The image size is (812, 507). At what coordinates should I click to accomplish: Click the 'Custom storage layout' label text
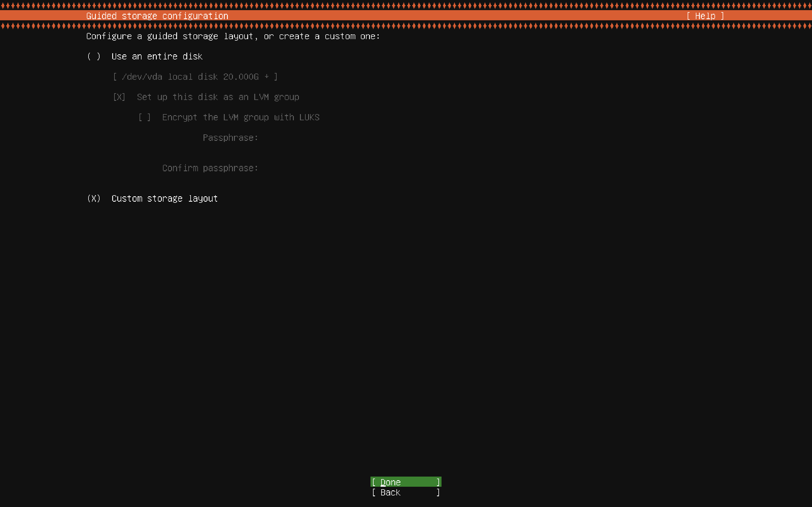164,199
